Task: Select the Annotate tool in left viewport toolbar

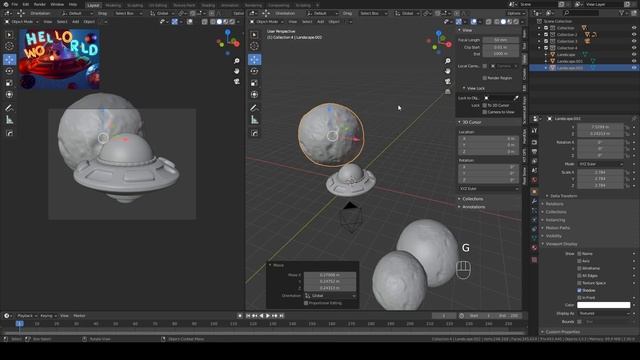Action: [9, 108]
